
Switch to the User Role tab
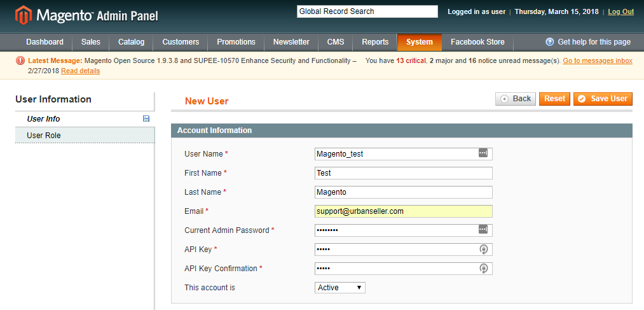tap(44, 136)
